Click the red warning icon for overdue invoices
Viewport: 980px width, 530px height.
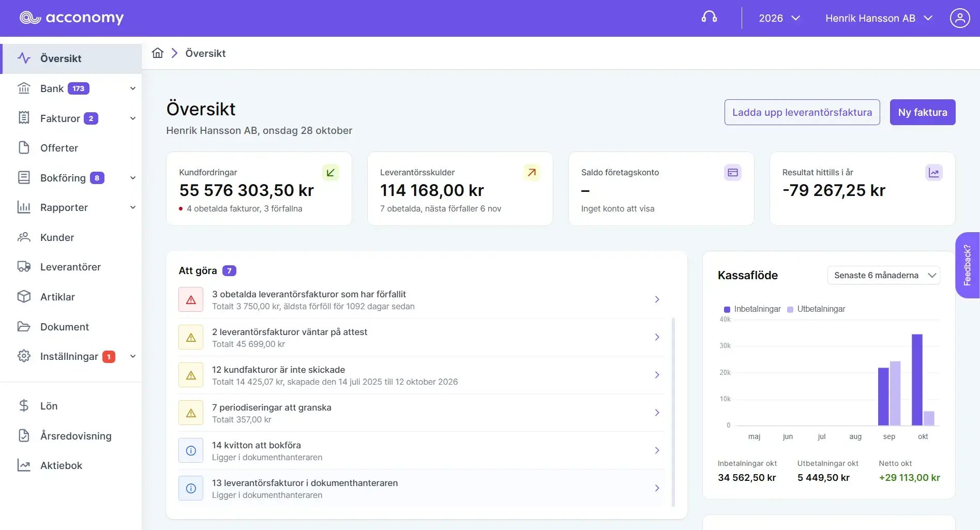(191, 300)
